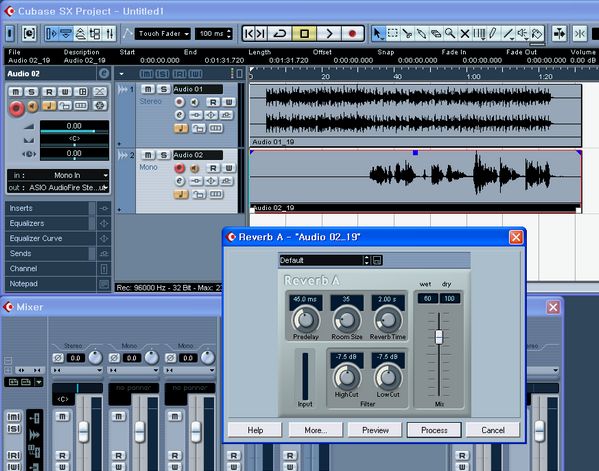Click the first Mixer channel fader handle
Viewport: 599px width, 471px height.
[83, 432]
